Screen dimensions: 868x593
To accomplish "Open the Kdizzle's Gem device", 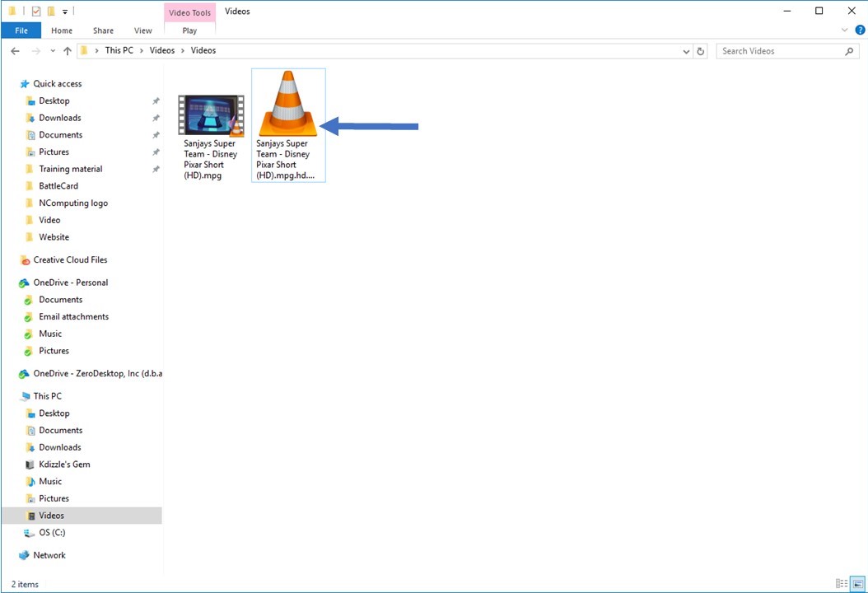I will pos(64,465).
